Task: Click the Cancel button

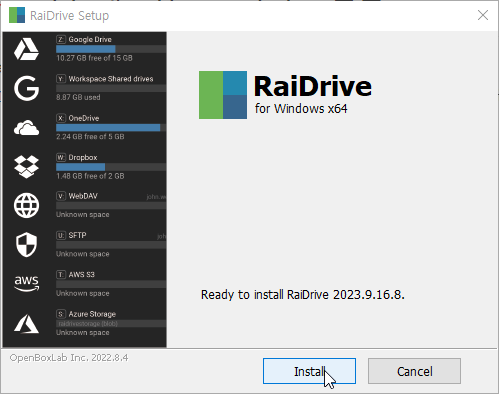Action: [x=414, y=371]
